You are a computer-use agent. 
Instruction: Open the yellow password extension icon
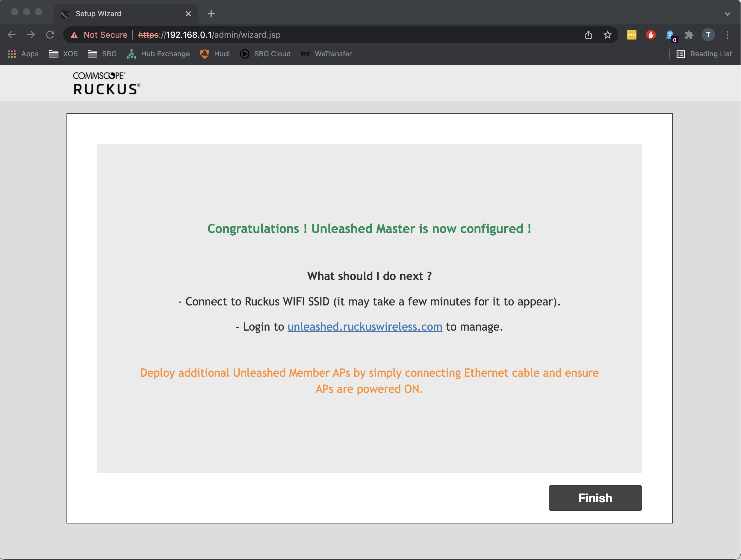point(631,35)
